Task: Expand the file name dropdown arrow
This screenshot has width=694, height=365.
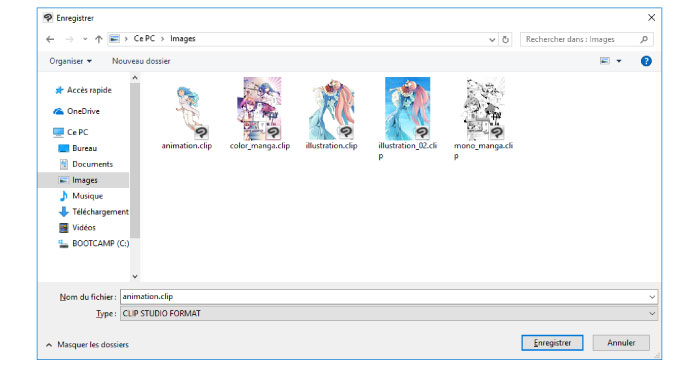Action: (652, 297)
